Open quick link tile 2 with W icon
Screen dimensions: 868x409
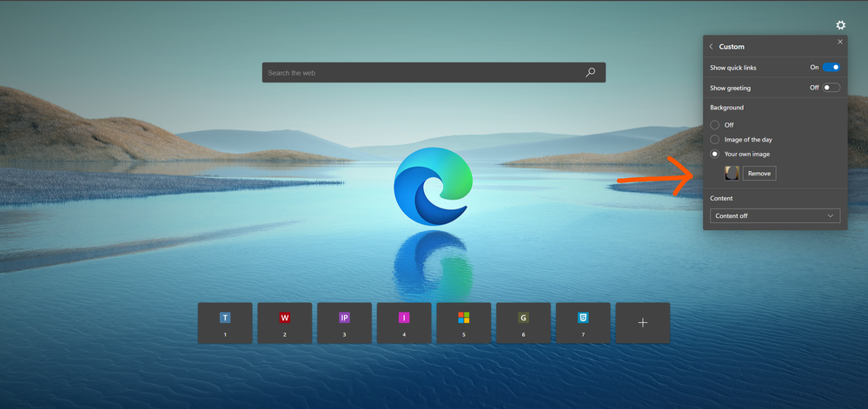tap(284, 323)
